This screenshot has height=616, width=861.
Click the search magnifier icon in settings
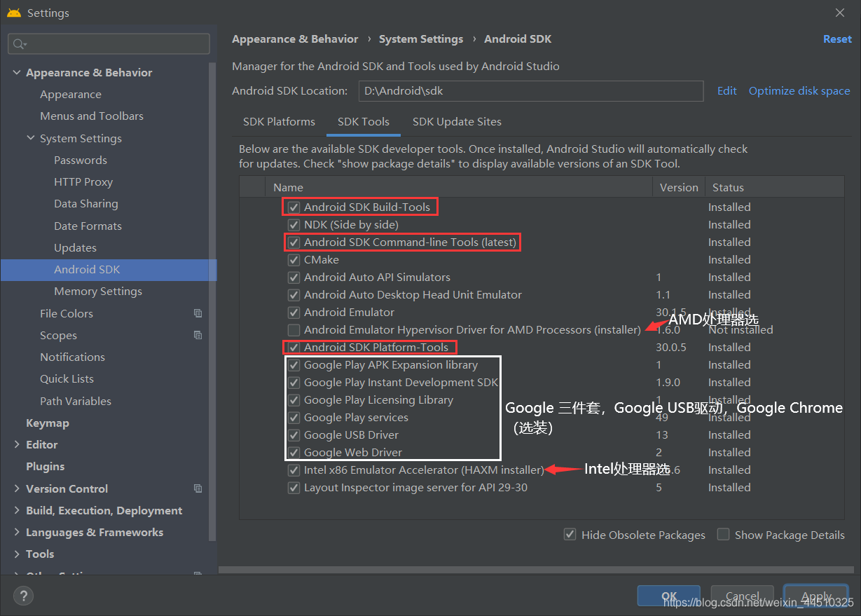point(18,44)
